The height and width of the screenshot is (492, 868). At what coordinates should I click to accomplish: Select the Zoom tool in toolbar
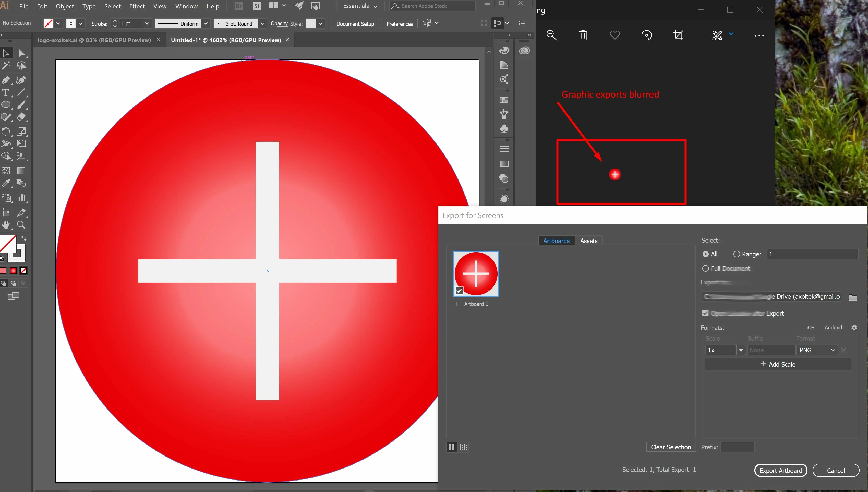click(21, 225)
